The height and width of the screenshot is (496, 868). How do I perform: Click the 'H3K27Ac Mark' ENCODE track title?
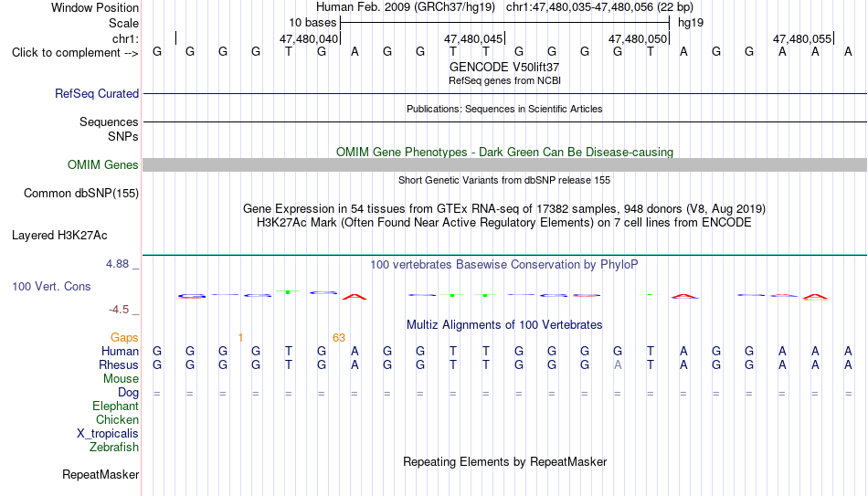pyautogui.click(x=504, y=223)
